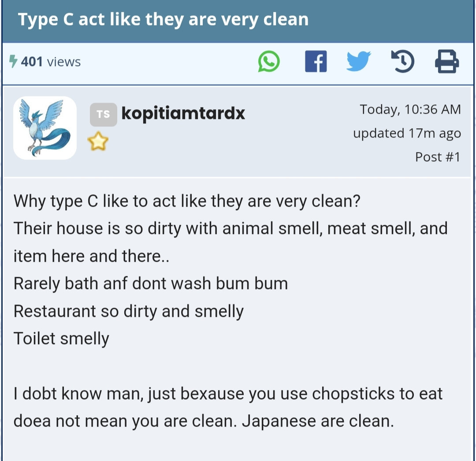The height and width of the screenshot is (461, 476).
Task: Select the post body text area
Action: click(229, 309)
